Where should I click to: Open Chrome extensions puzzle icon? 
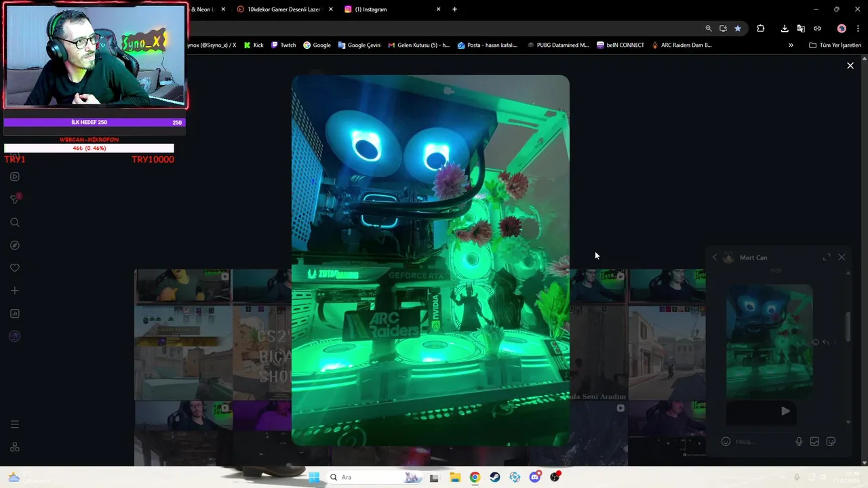coord(760,28)
